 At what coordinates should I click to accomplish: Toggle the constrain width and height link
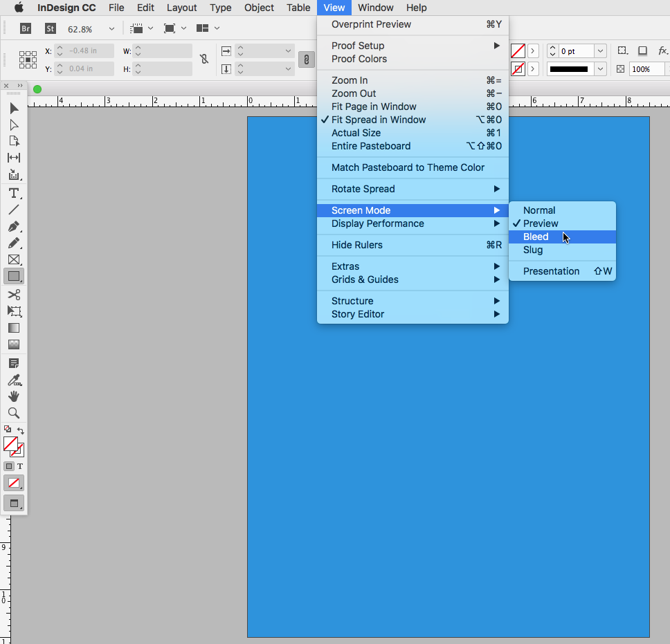click(x=203, y=59)
